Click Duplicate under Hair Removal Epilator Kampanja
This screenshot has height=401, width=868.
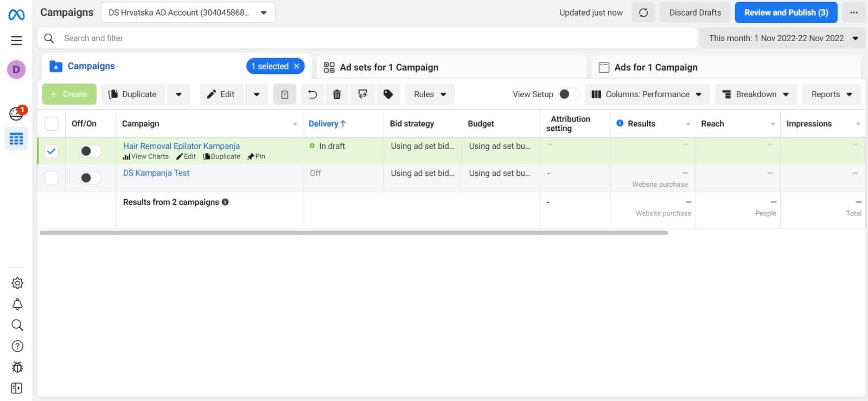222,156
